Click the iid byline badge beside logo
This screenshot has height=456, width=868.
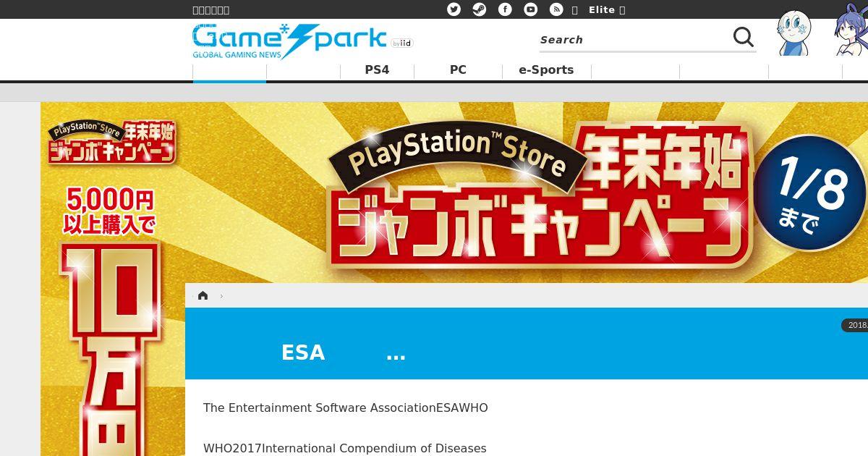click(402, 43)
